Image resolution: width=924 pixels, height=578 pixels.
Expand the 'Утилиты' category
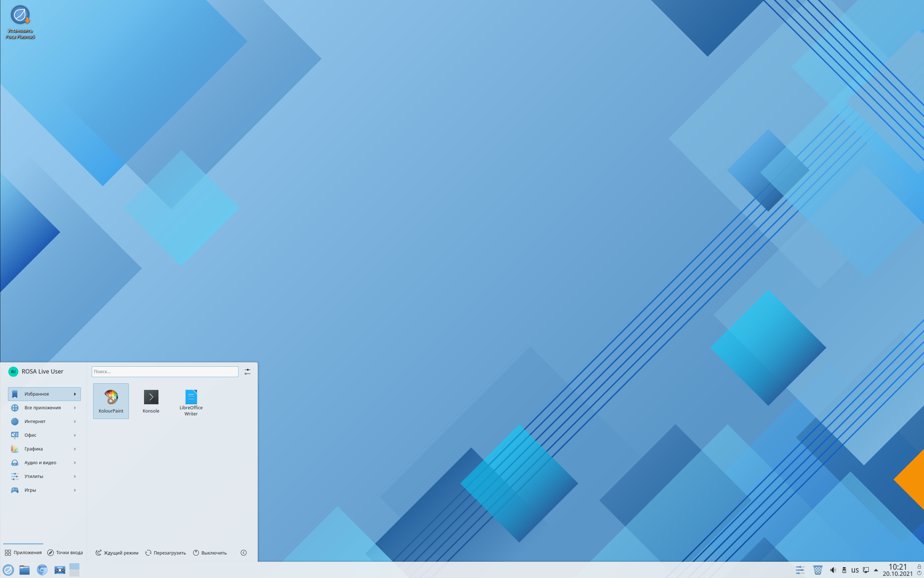coord(44,477)
